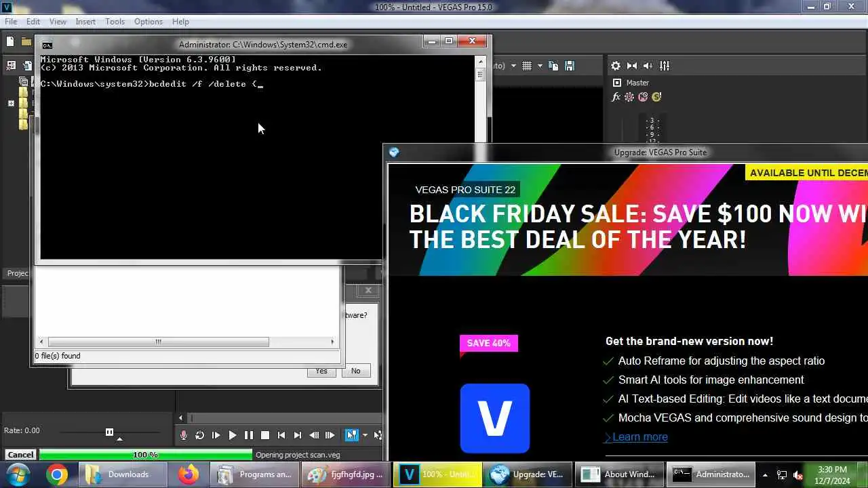Show hidden system tray icons arrow
Screen dimensions: 868x488
pos(765,475)
